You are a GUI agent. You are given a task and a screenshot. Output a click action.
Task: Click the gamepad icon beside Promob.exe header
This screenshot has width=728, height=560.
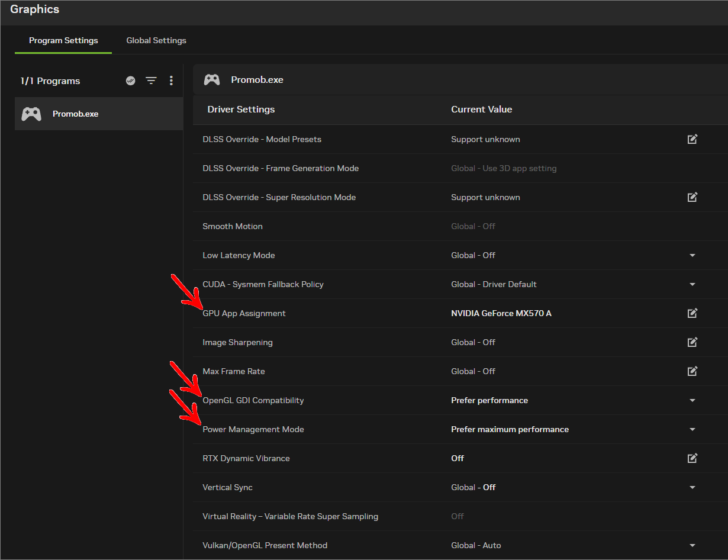click(x=212, y=79)
